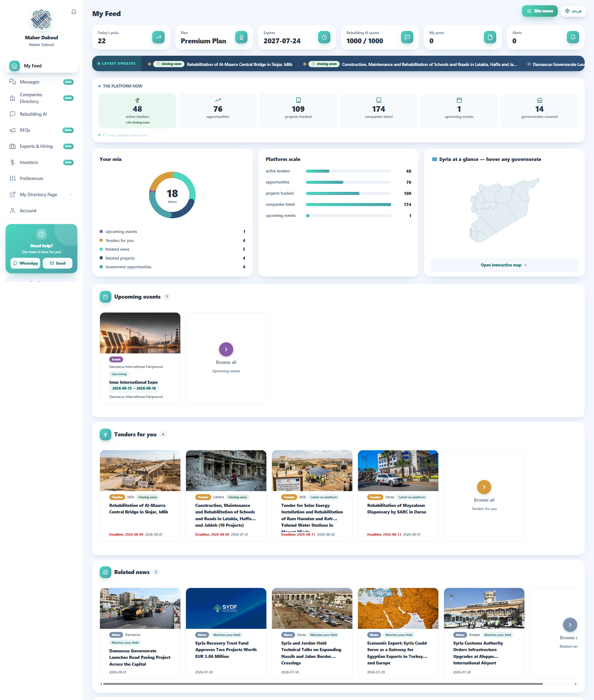The image size is (594, 700).
Task: Click the companies listed book icon
Action: (379, 100)
